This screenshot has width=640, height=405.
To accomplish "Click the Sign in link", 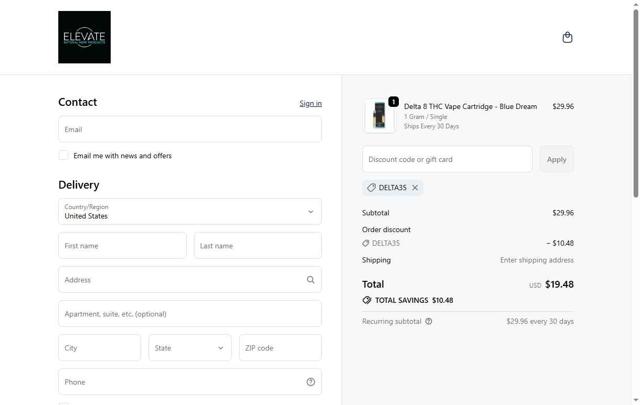I will (x=310, y=103).
